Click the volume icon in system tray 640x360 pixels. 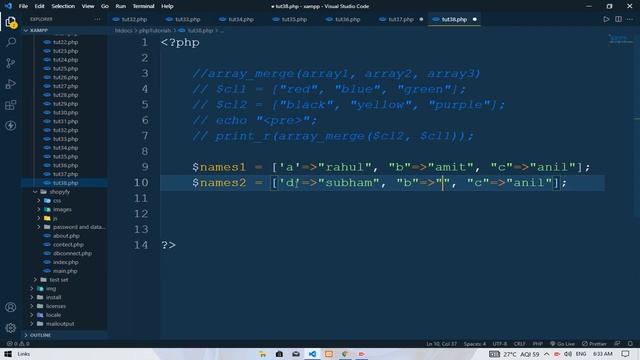click(568, 354)
